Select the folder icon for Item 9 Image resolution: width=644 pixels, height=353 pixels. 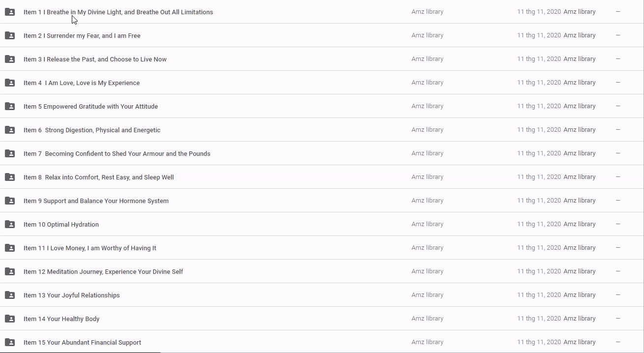click(x=10, y=201)
